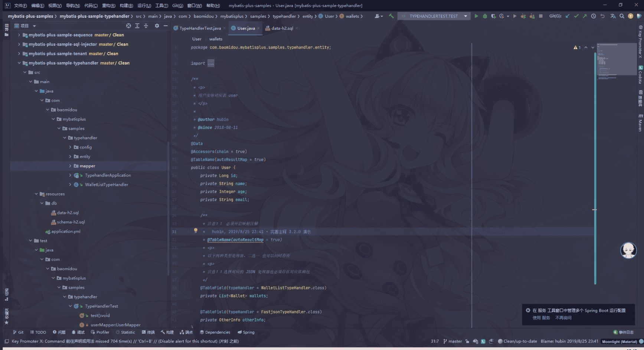Push commits using the Git push arrow

(585, 16)
